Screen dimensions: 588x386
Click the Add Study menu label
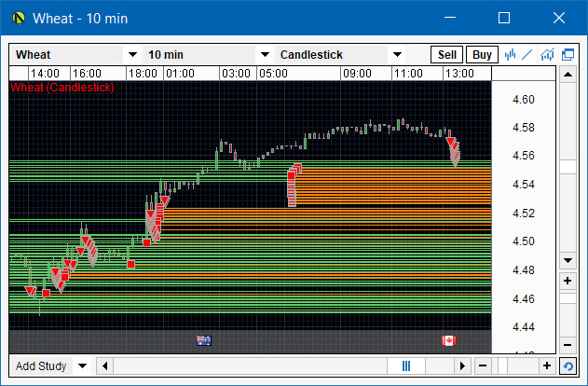41,366
